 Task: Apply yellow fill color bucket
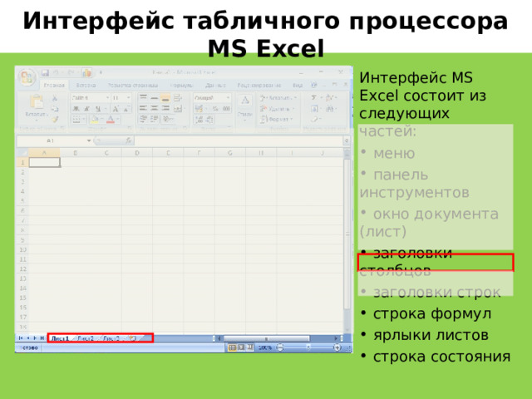click(x=95, y=119)
